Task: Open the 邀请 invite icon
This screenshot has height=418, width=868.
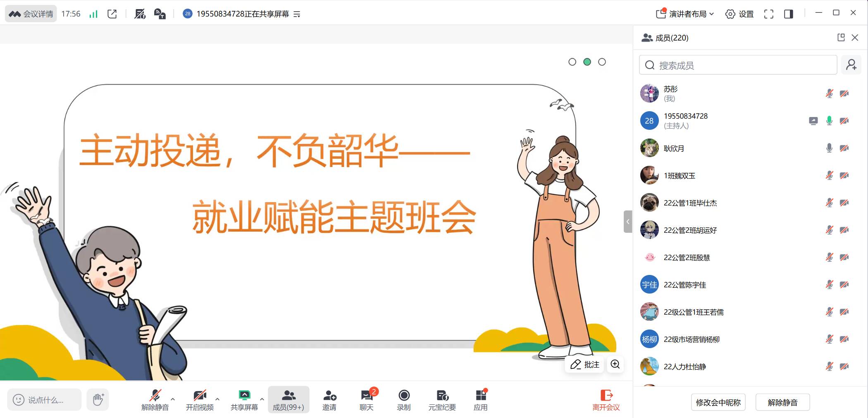Action: pos(329,400)
